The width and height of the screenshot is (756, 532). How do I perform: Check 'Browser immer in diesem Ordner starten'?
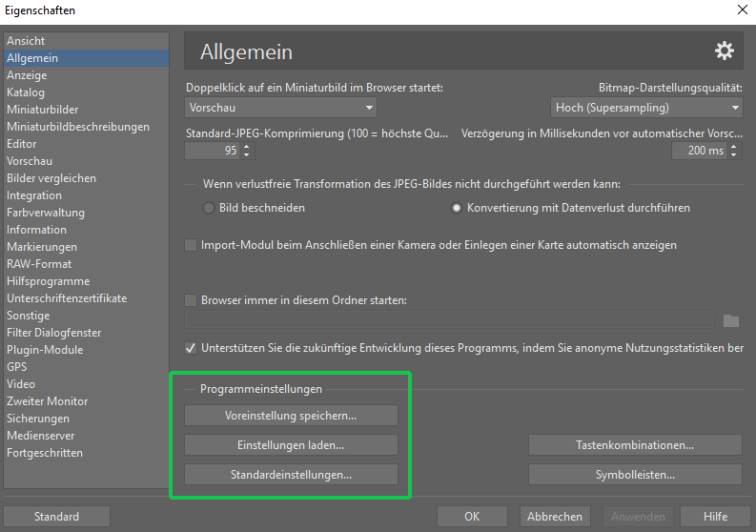pos(191,300)
